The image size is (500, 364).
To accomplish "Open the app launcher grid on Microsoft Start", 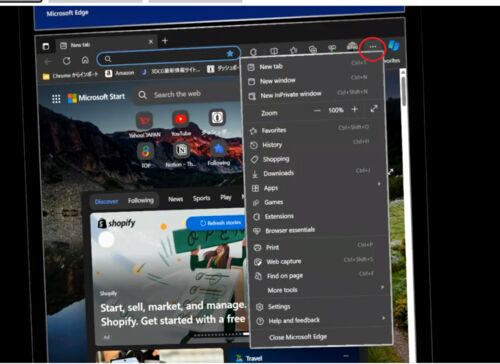I will pyautogui.click(x=56, y=99).
